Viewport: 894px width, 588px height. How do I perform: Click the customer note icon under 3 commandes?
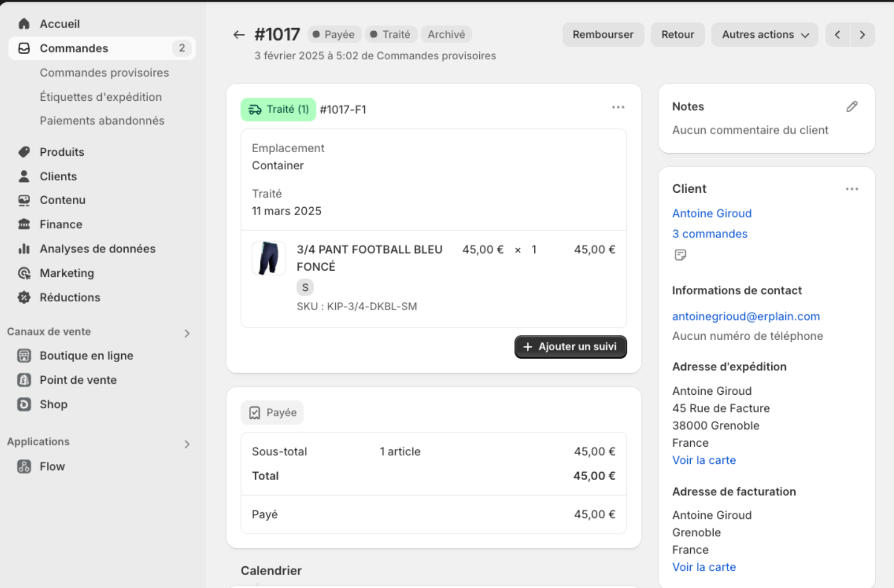(680, 255)
